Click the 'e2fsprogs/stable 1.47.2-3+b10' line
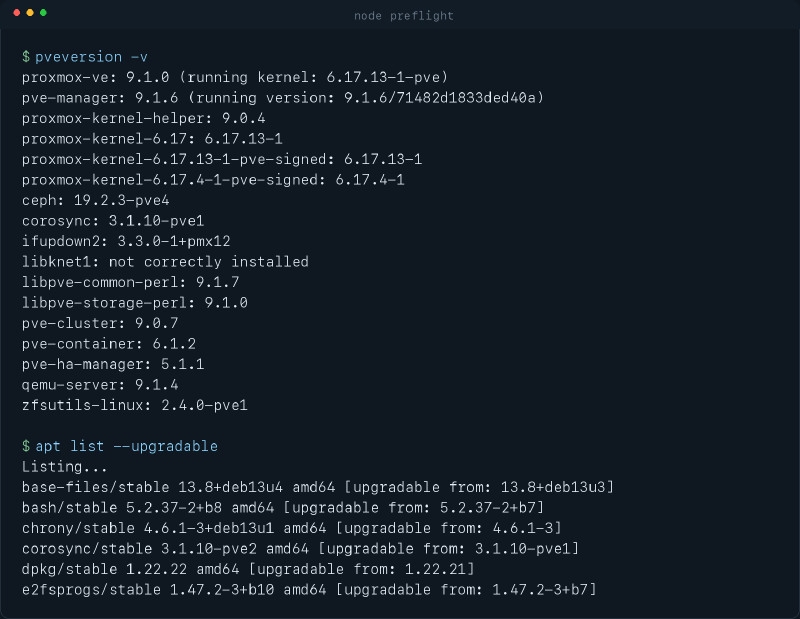The width and height of the screenshot is (800, 619). tap(309, 589)
